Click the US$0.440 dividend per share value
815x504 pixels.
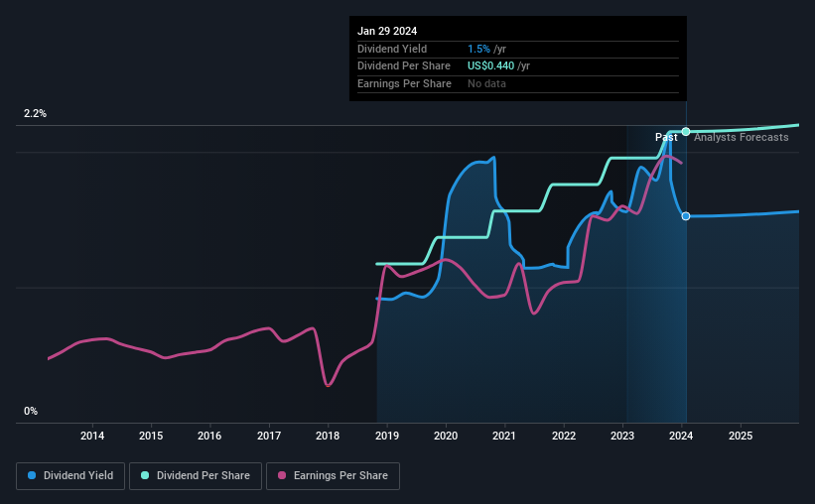coord(490,66)
